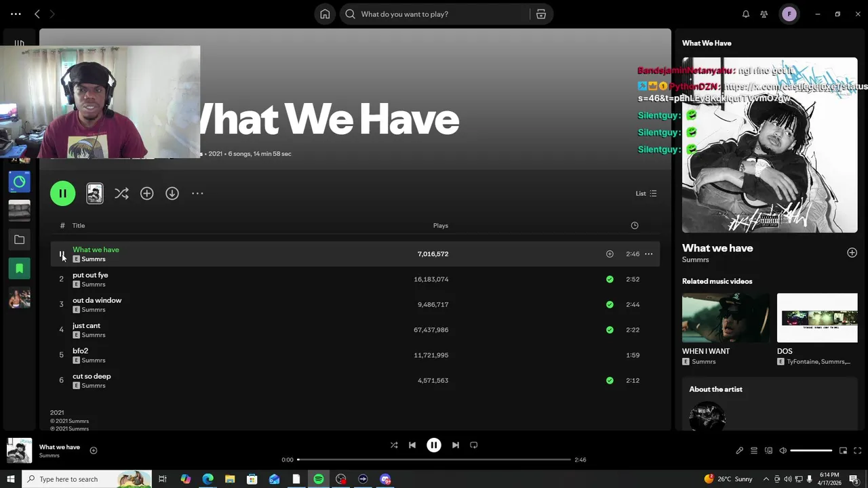868x488 pixels.
Task: Toggle saved checkmark for 'out da window'
Action: click(x=610, y=305)
